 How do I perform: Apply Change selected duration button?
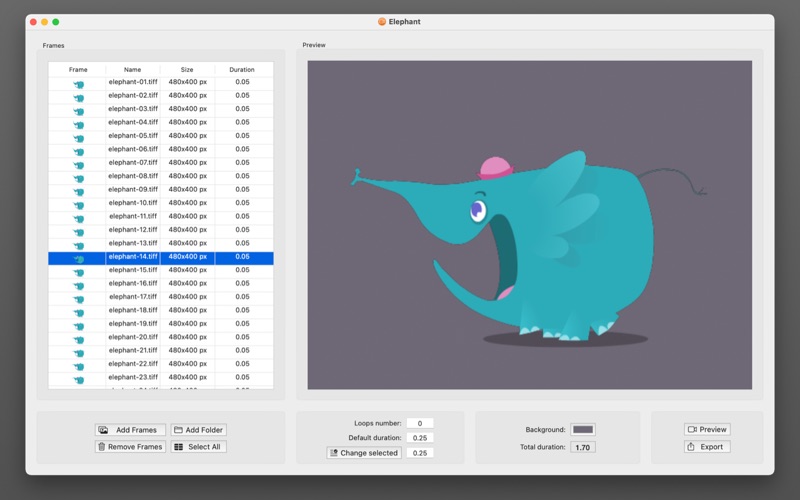[364, 453]
